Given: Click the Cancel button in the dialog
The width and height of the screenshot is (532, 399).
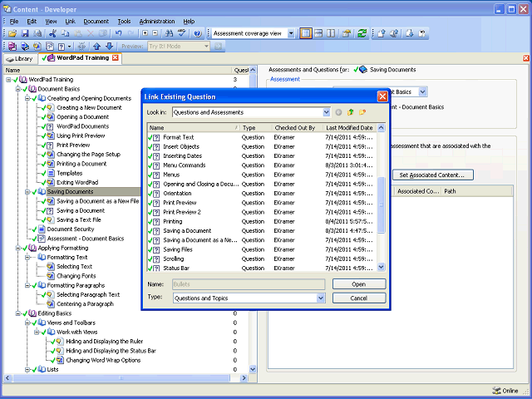Looking at the screenshot, I should [x=359, y=298].
